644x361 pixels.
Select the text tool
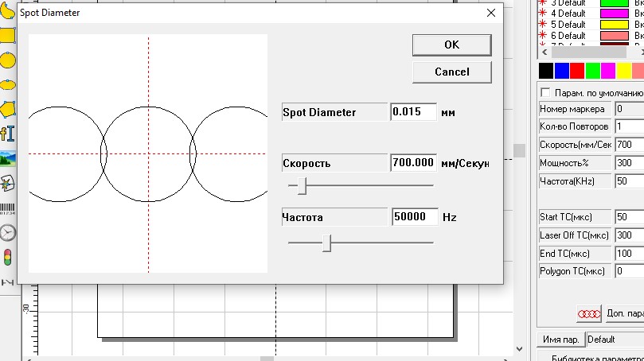coord(7,132)
